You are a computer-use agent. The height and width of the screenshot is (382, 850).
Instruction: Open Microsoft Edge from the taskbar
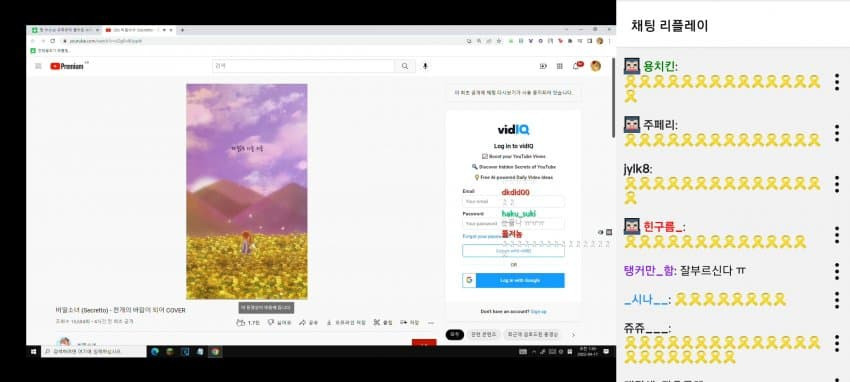(155, 352)
